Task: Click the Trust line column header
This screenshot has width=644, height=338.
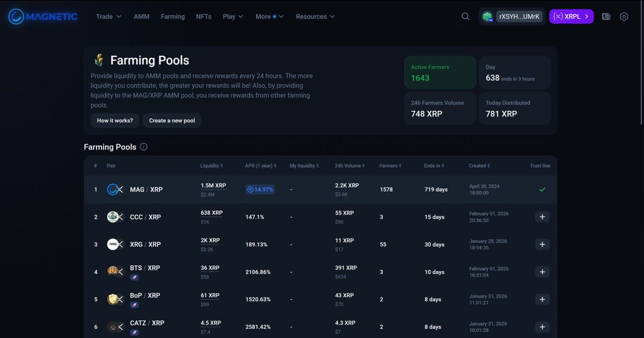Action: [x=540, y=166]
